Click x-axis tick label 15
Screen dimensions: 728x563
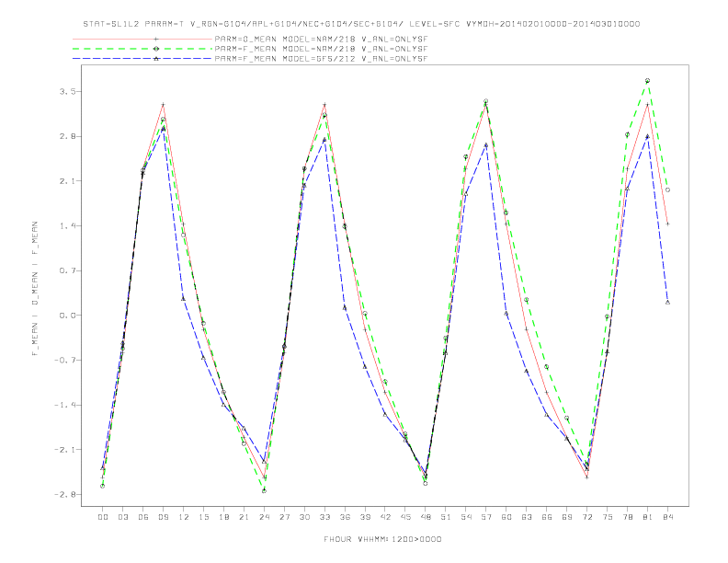pyautogui.click(x=203, y=517)
